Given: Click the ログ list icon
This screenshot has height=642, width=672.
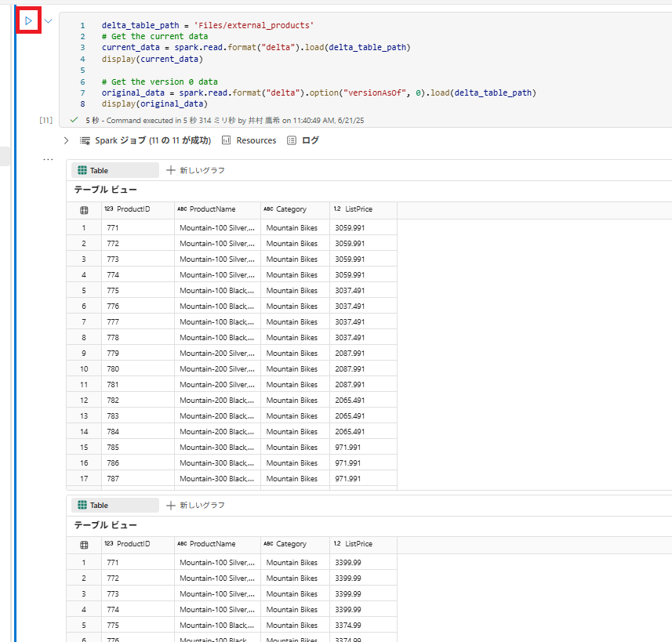Looking at the screenshot, I should [x=292, y=140].
